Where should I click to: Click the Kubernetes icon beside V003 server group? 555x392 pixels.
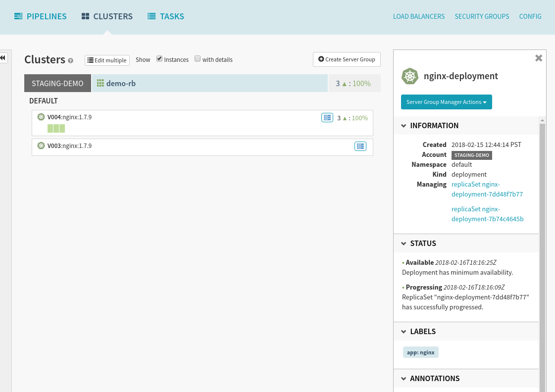point(41,146)
